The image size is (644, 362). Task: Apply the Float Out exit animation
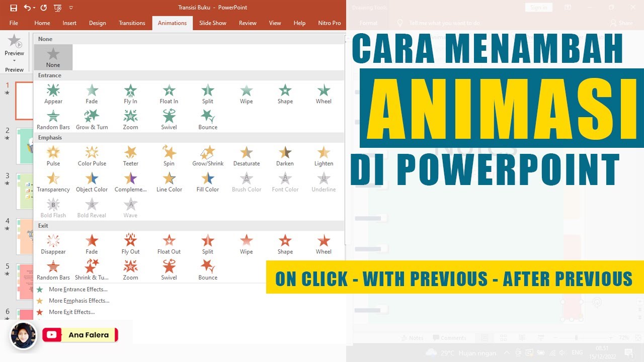coord(169,245)
